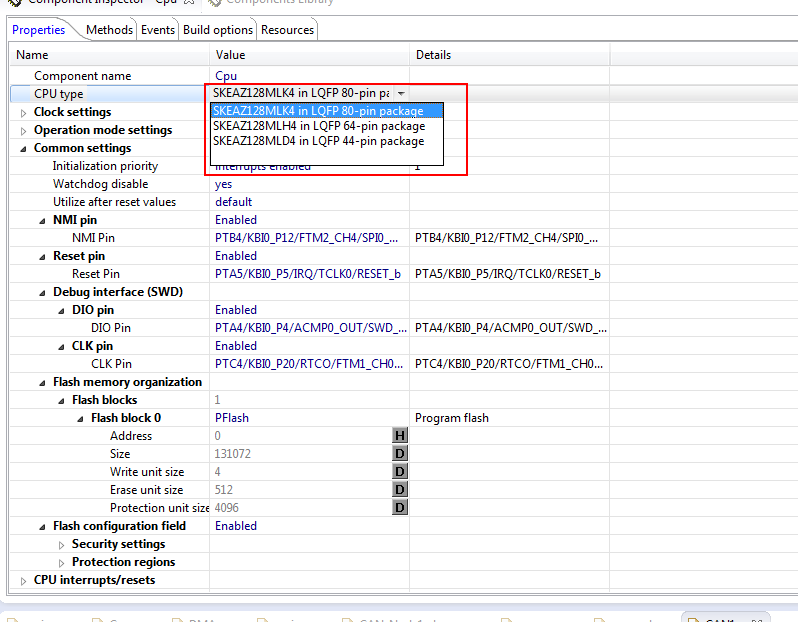Click Flash block 0 PFlash value
The width and height of the screenshot is (798, 622).
[x=232, y=418]
